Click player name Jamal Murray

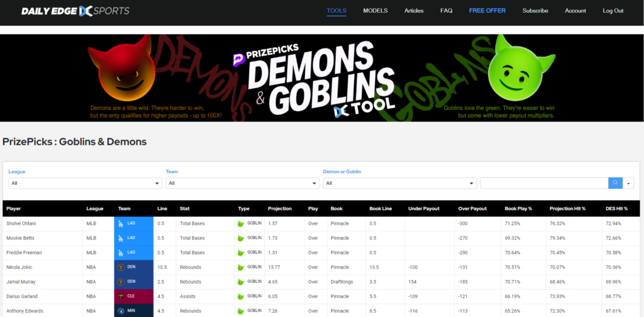(x=21, y=282)
